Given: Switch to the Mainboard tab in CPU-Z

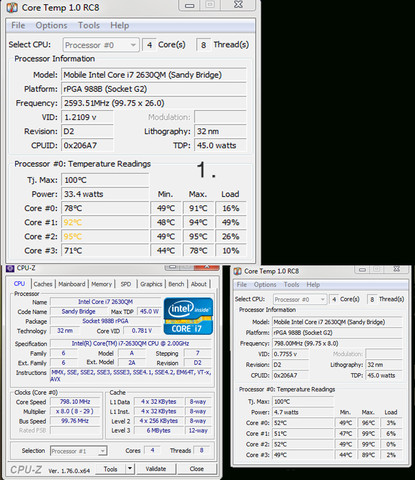Looking at the screenshot, I should coord(72,284).
